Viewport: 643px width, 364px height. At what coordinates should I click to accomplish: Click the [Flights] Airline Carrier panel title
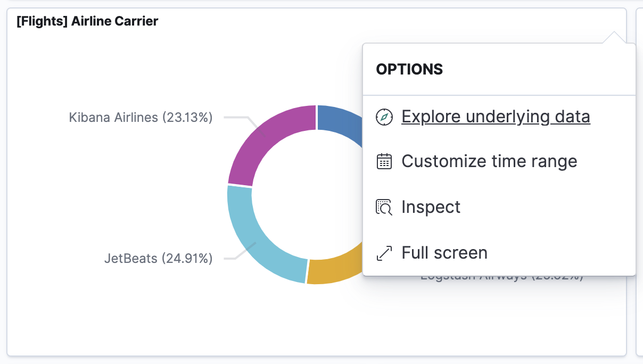(x=87, y=21)
